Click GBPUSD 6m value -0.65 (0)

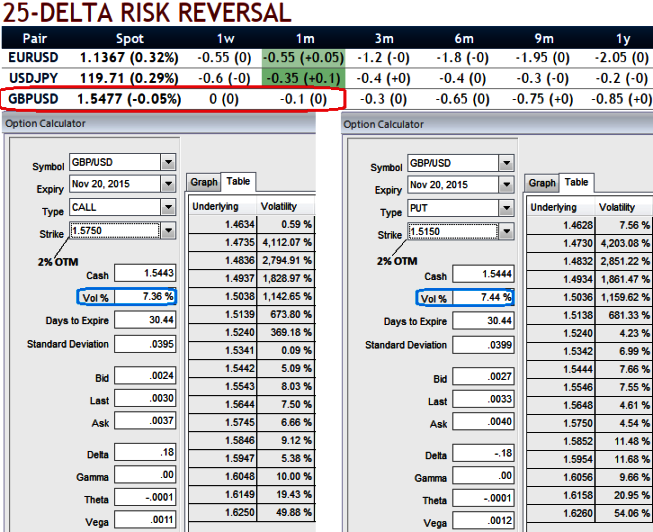pyautogui.click(x=462, y=99)
